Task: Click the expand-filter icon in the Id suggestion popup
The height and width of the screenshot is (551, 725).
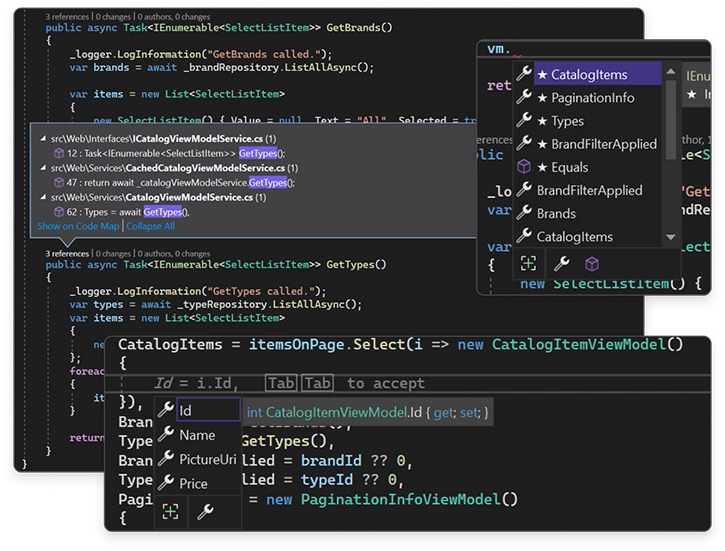Action: coord(171,512)
